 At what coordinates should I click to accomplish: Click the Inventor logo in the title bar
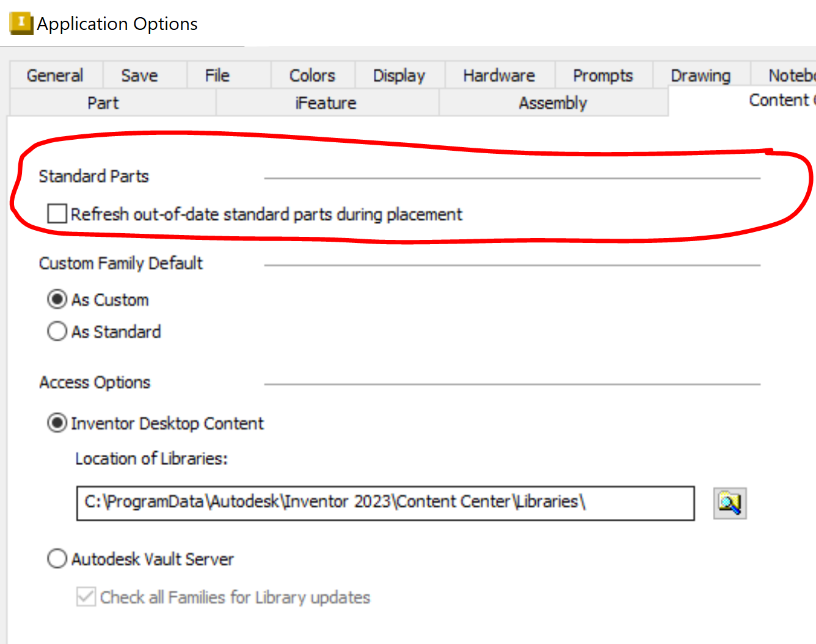(x=20, y=23)
